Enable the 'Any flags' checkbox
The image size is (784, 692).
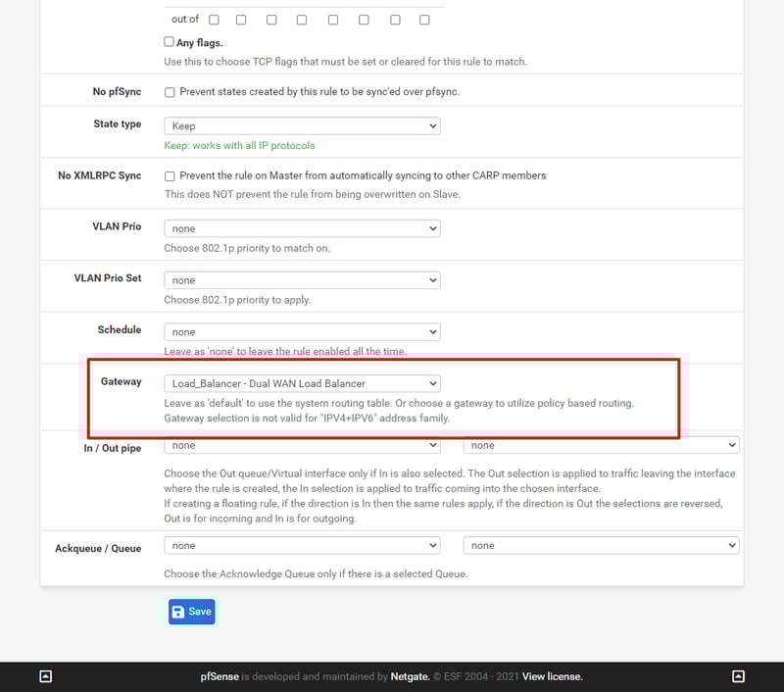point(170,42)
